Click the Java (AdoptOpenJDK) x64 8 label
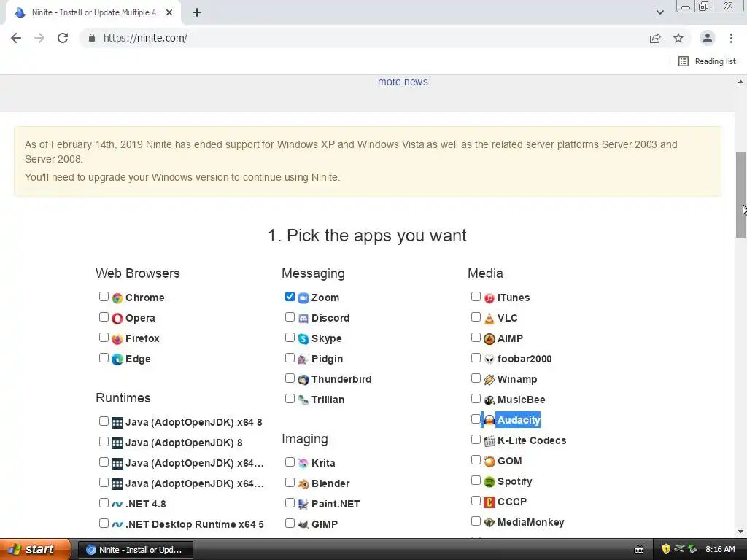 pyautogui.click(x=193, y=422)
